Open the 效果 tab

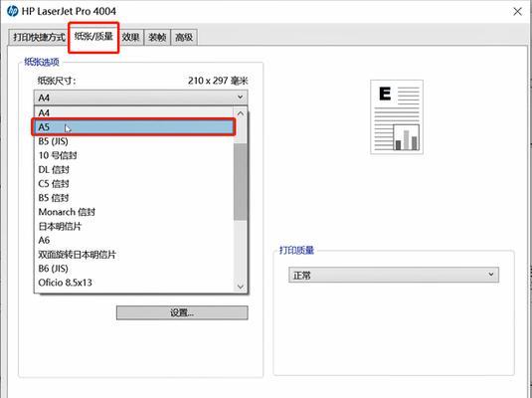130,37
